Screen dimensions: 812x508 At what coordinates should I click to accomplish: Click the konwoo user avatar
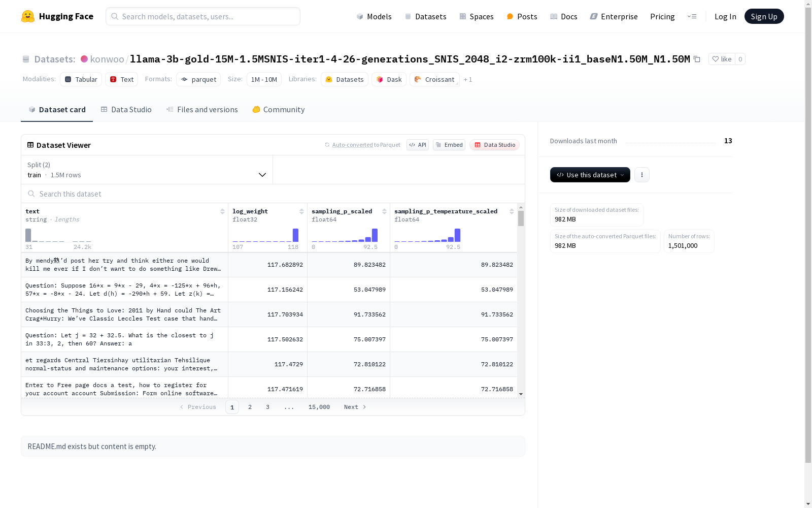84,59
